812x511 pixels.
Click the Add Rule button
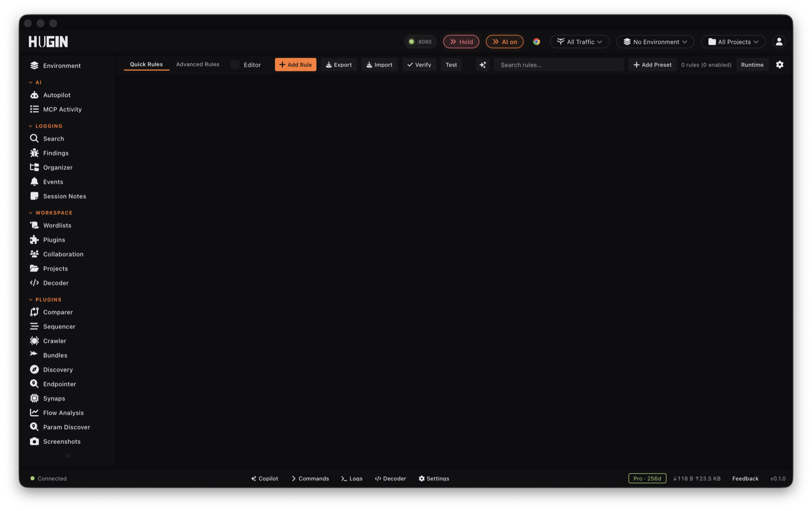295,65
